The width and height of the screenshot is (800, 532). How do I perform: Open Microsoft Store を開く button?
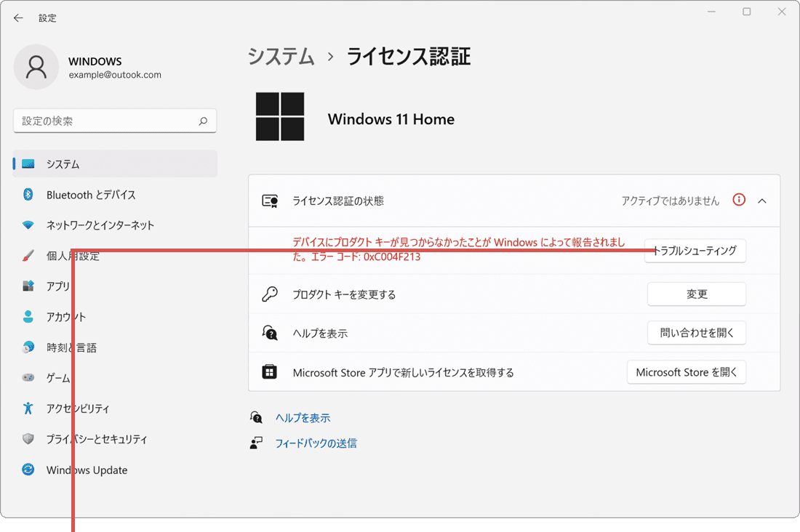click(687, 372)
